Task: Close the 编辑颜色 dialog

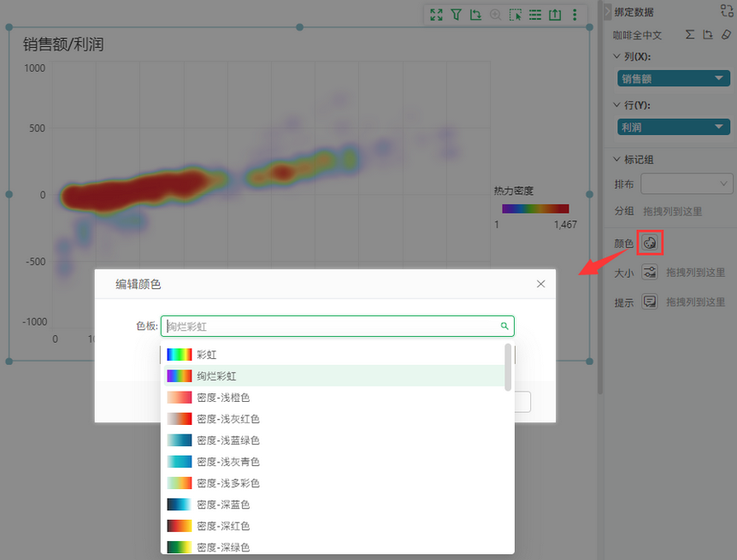Action: [541, 284]
